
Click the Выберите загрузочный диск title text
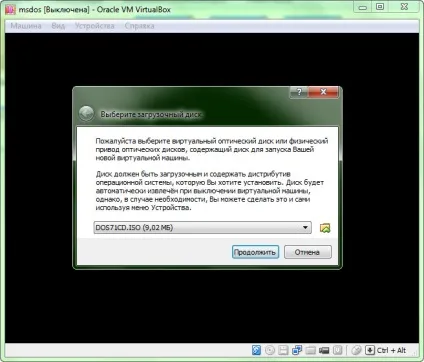(x=151, y=114)
